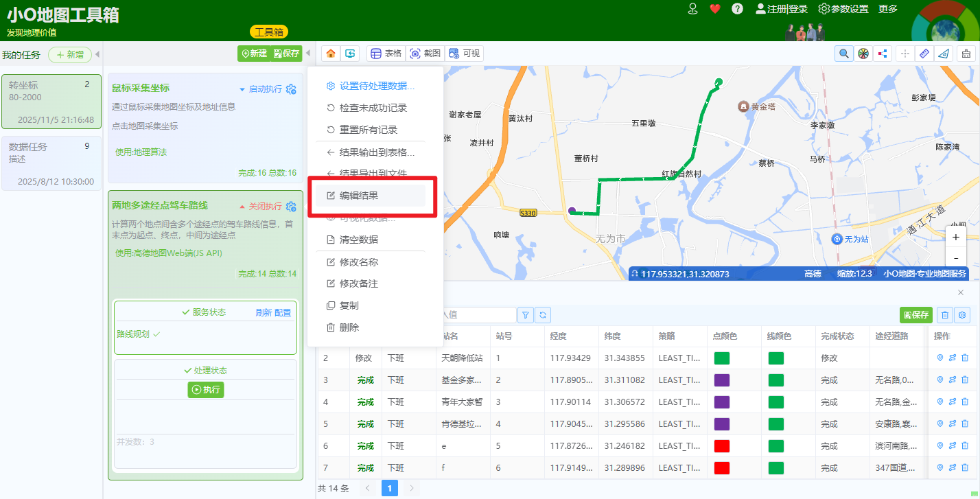Screen dimensions: 980x499
Task: Click the refresh icon next to filter
Action: point(542,315)
